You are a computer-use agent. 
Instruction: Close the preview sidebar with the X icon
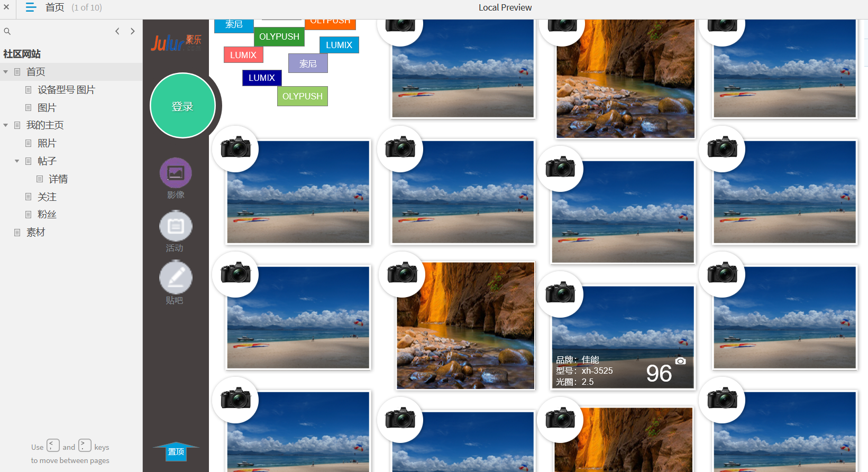point(6,7)
